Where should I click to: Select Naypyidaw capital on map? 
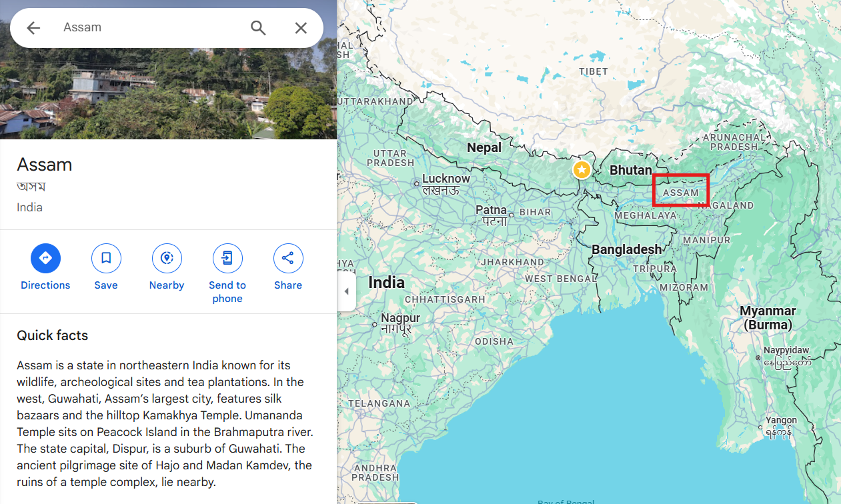click(x=786, y=350)
